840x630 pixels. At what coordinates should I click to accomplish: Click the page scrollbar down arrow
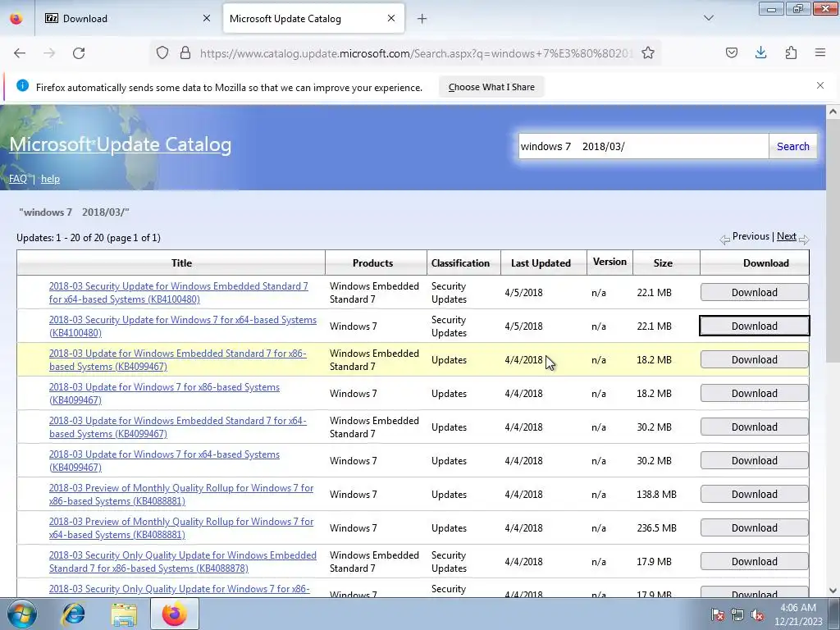pyautogui.click(x=833, y=591)
